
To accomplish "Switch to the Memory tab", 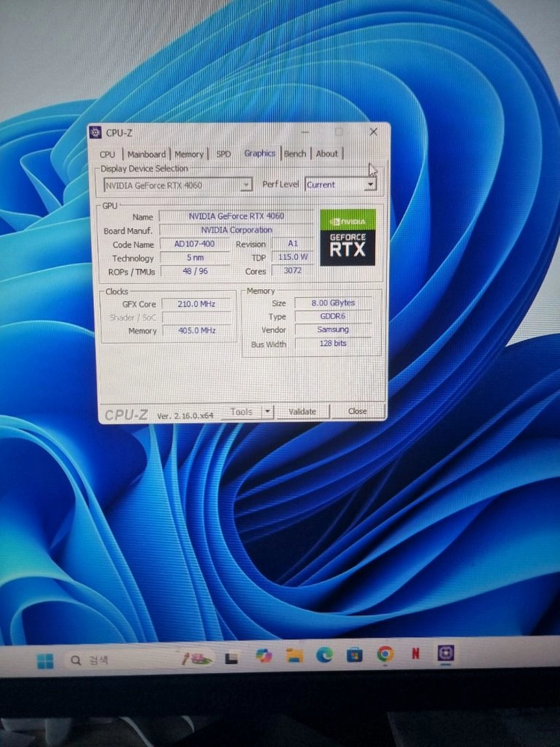I will click(189, 155).
